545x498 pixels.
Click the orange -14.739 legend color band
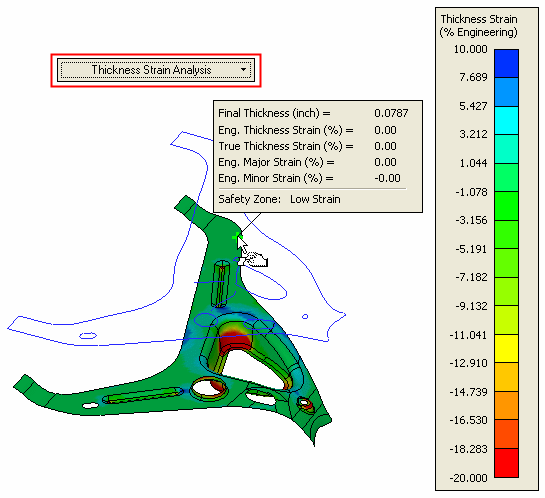[x=506, y=406]
